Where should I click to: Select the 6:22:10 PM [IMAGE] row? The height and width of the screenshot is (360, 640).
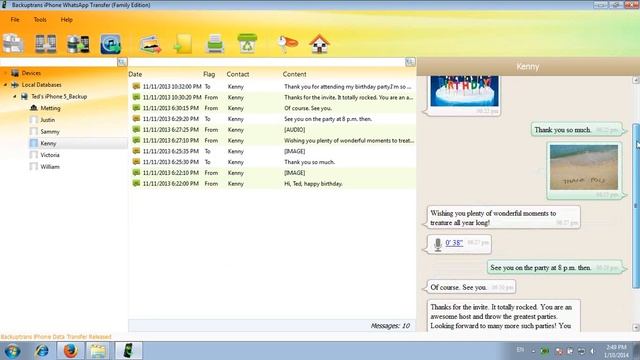click(x=272, y=173)
